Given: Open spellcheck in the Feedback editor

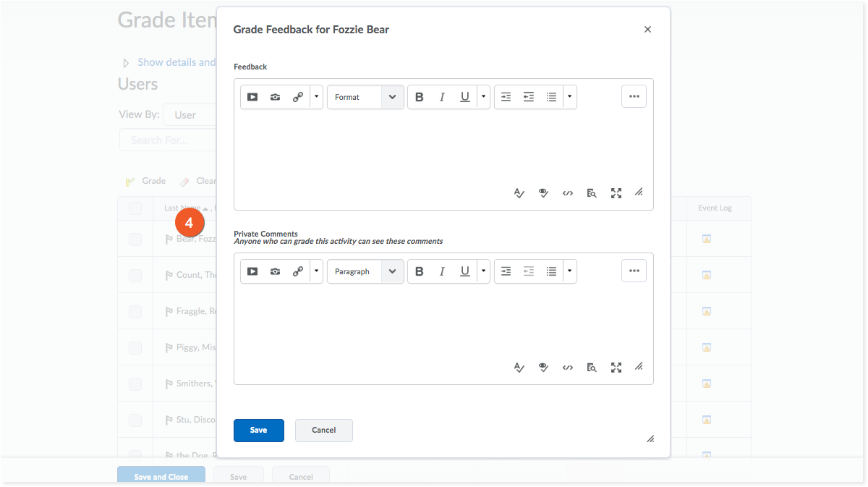Looking at the screenshot, I should click(519, 193).
